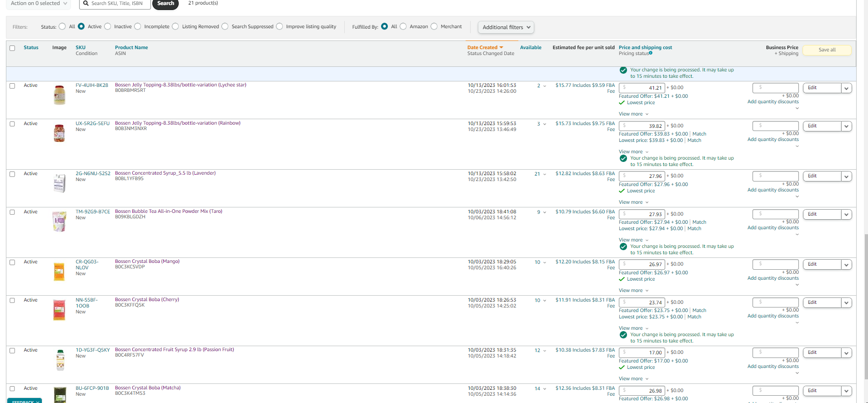Add quantity discounts for Lychee star
Screen dimensions: 868x403
pyautogui.click(x=773, y=102)
